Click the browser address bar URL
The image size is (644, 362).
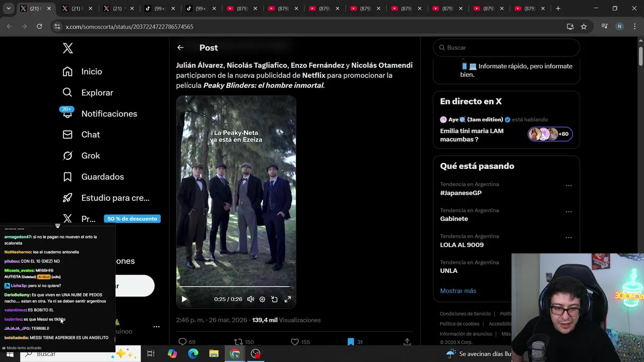point(129,27)
